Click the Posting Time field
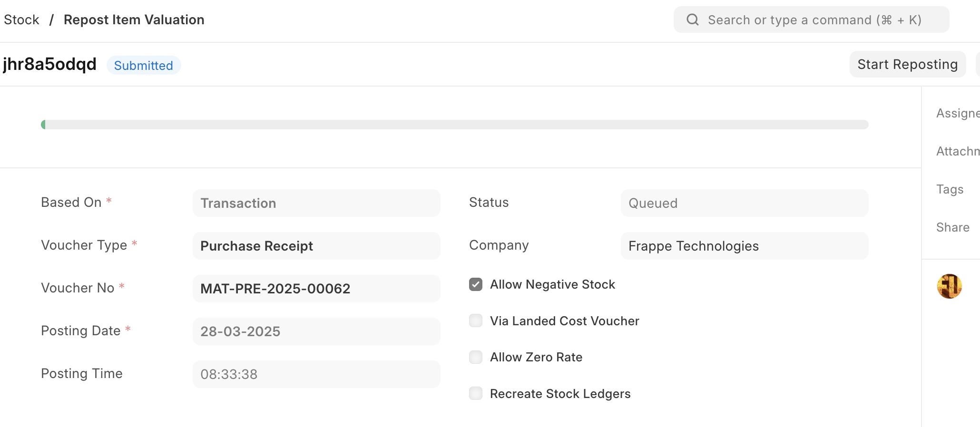The width and height of the screenshot is (980, 427). coord(316,374)
